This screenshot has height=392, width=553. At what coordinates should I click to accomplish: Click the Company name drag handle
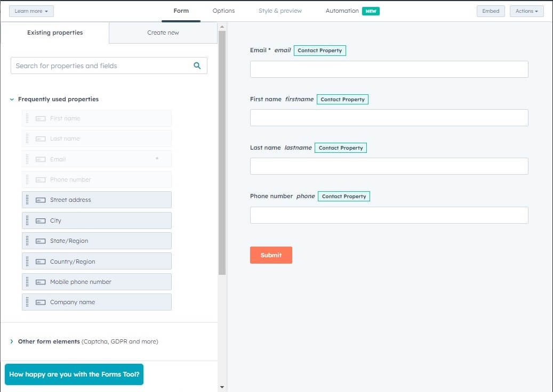(27, 302)
